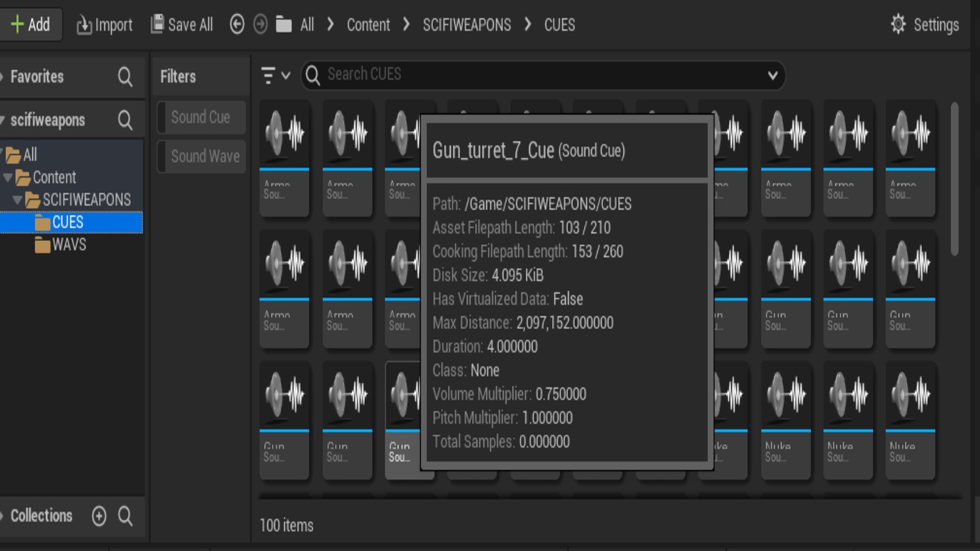The width and height of the screenshot is (980, 551).
Task: Click CUES in the breadcrumb path
Action: pyautogui.click(x=560, y=24)
